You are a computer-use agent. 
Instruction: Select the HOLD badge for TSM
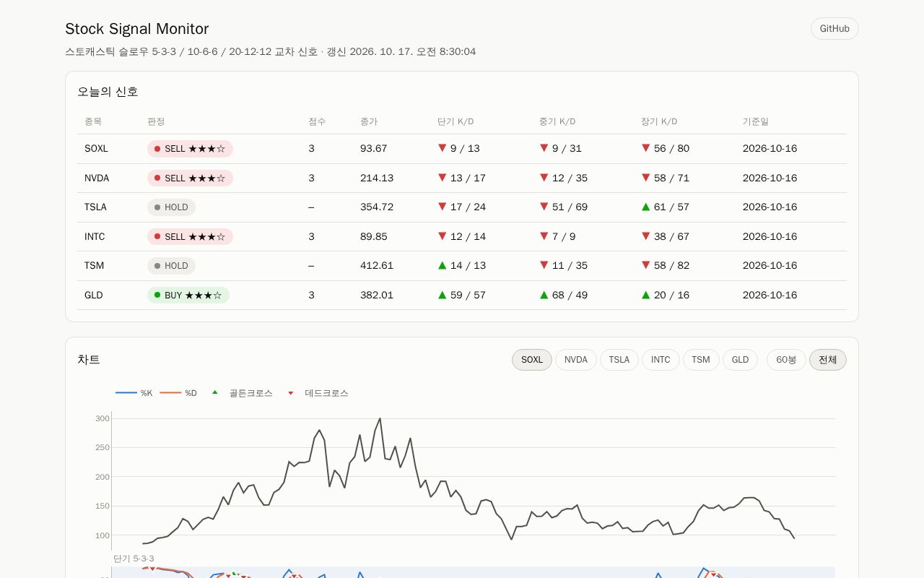171,266
